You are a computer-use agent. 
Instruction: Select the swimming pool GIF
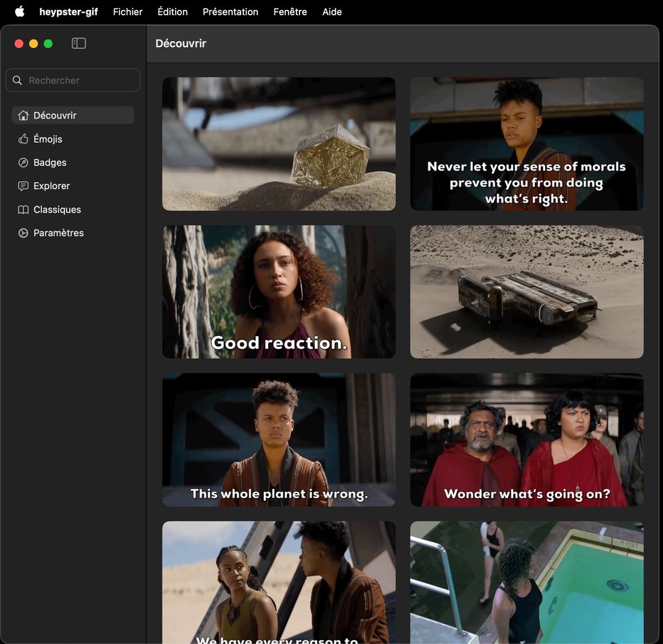click(x=527, y=582)
